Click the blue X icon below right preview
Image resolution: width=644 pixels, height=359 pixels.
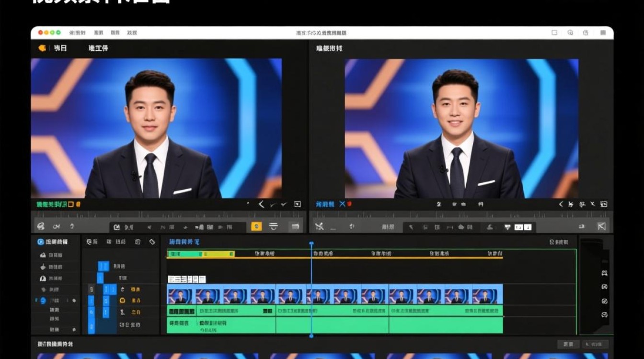click(342, 204)
